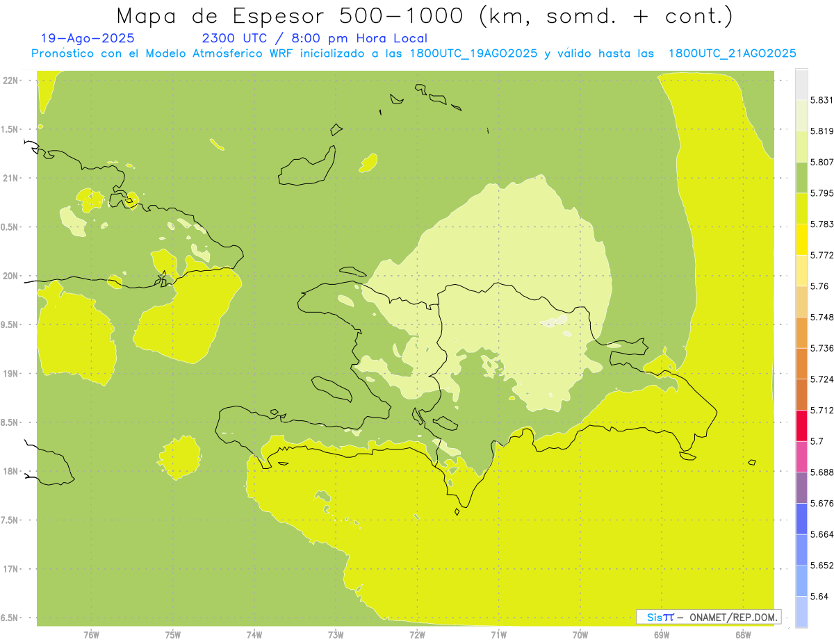Screen dimensions: 834x644
Task: Click the legend value 5.807
Action: (821, 162)
